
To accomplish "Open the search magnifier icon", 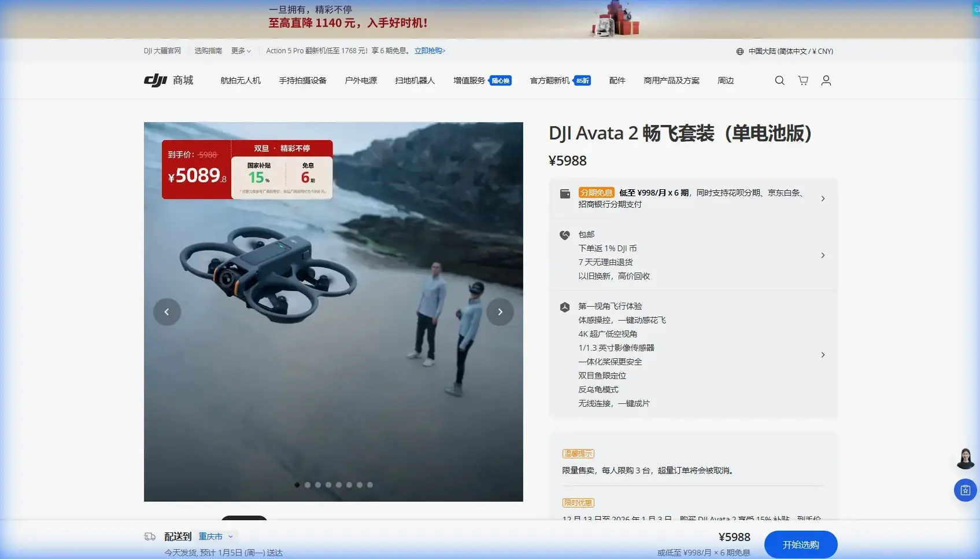I will click(779, 80).
